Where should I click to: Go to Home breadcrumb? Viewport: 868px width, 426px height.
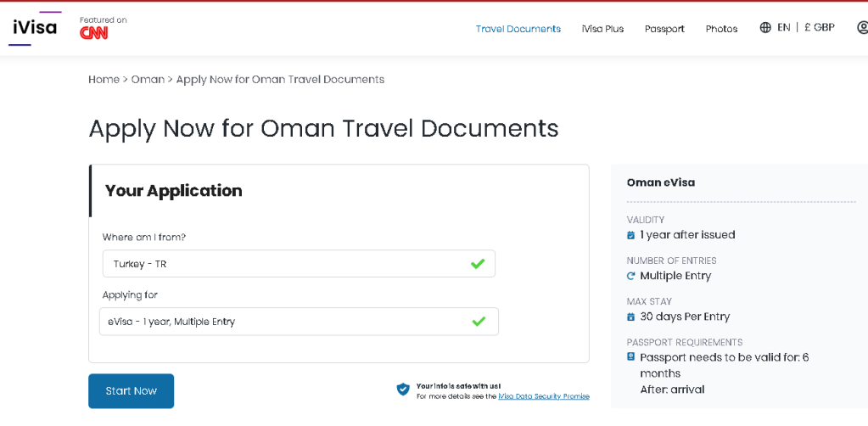click(104, 79)
